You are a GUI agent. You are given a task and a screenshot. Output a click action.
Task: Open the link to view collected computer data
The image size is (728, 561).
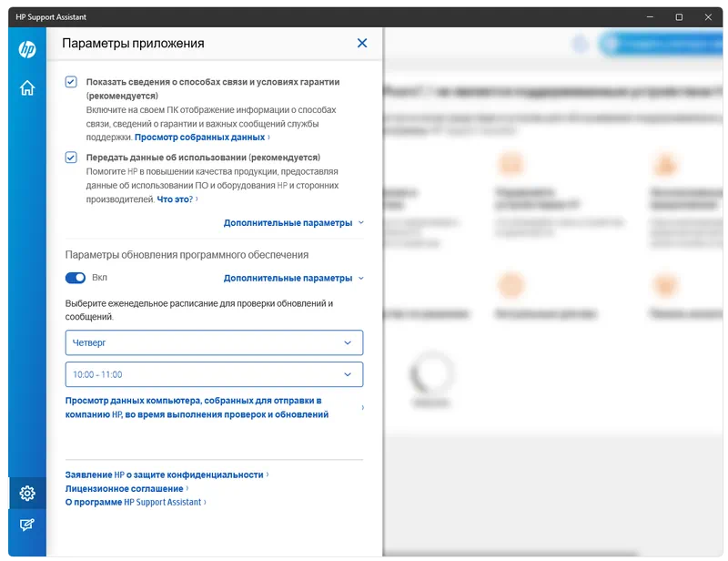tap(197, 407)
